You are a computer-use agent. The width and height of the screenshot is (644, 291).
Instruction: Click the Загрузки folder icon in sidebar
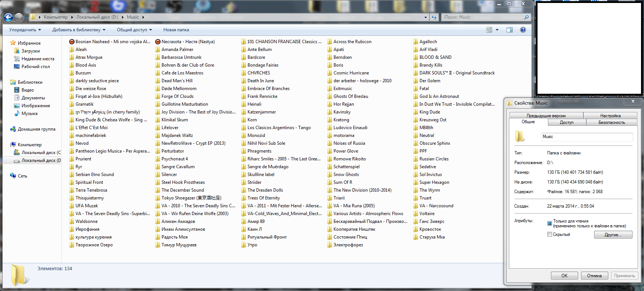coord(16,51)
